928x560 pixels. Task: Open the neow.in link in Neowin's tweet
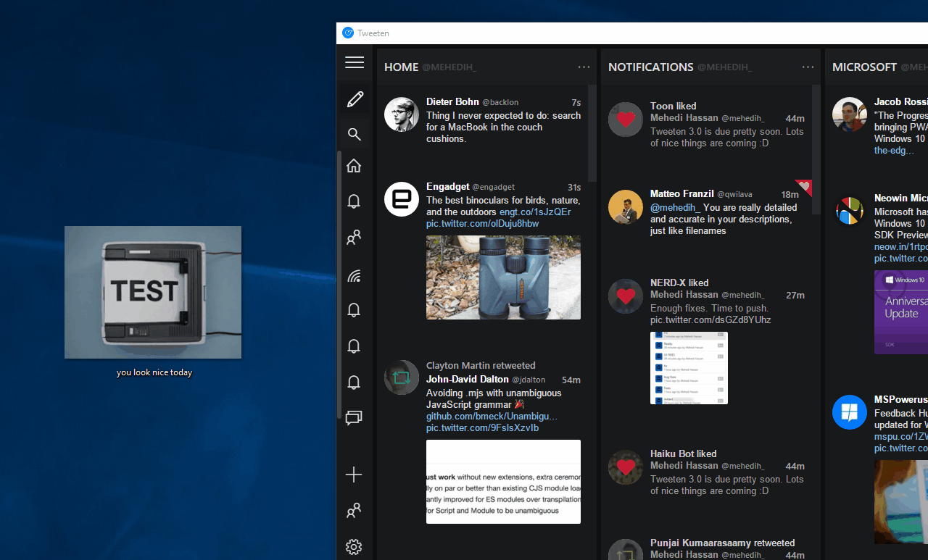pos(901,246)
